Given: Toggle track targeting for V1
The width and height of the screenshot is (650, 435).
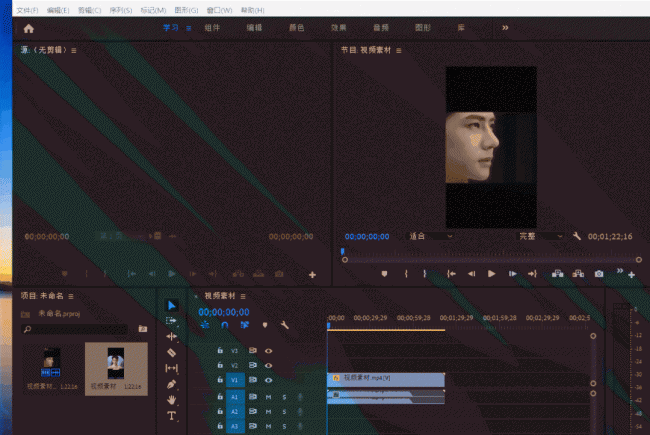Looking at the screenshot, I should (235, 380).
